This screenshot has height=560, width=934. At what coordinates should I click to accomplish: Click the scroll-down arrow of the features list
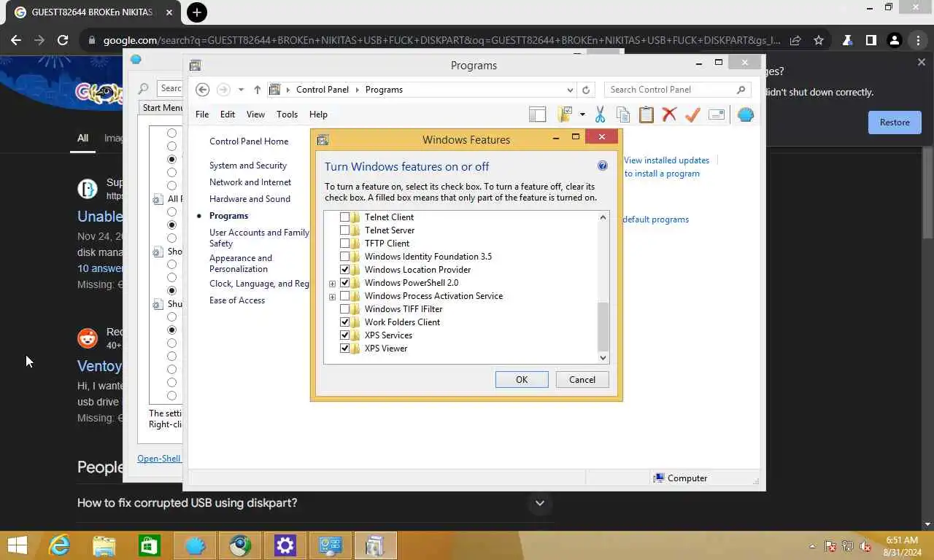[603, 357]
